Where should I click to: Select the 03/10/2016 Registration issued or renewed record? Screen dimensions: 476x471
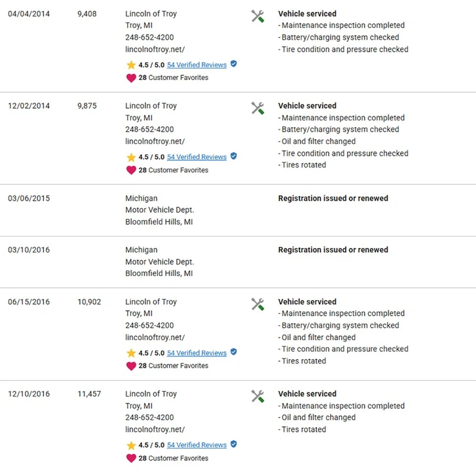(238, 262)
